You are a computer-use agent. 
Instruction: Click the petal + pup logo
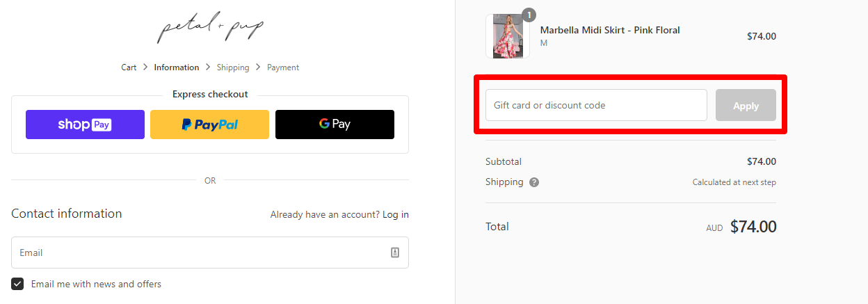[210, 29]
